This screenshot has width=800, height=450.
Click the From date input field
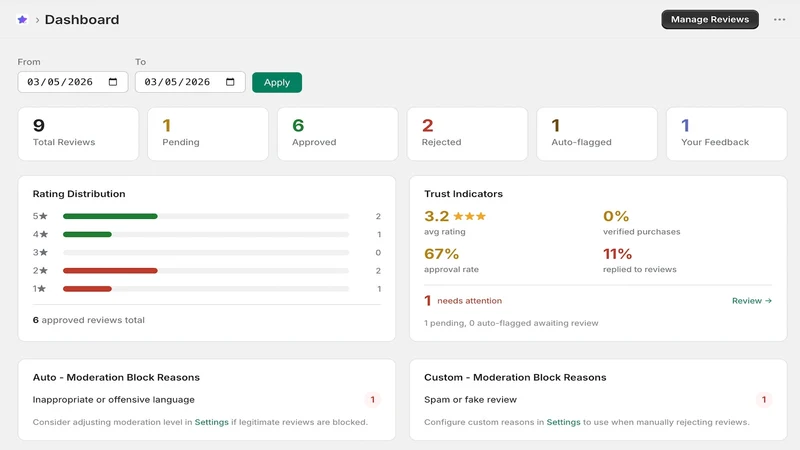pos(73,82)
